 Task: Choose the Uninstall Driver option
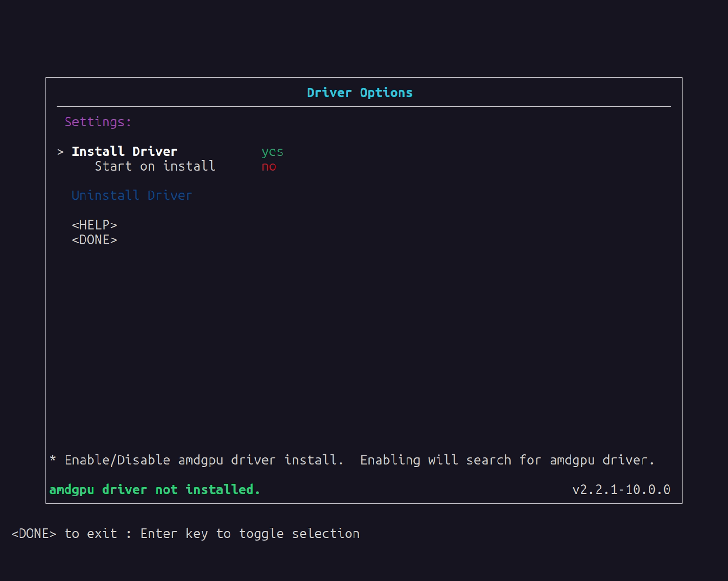click(x=132, y=195)
